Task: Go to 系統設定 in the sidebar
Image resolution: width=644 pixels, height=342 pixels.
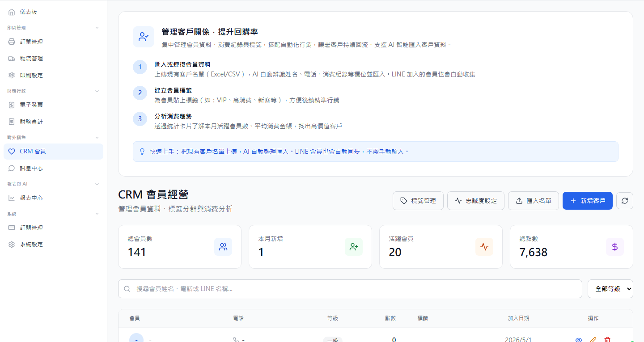Action: 53,245
